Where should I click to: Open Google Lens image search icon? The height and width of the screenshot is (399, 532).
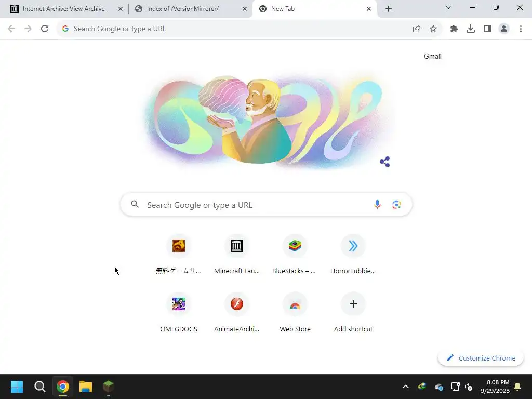pos(396,205)
